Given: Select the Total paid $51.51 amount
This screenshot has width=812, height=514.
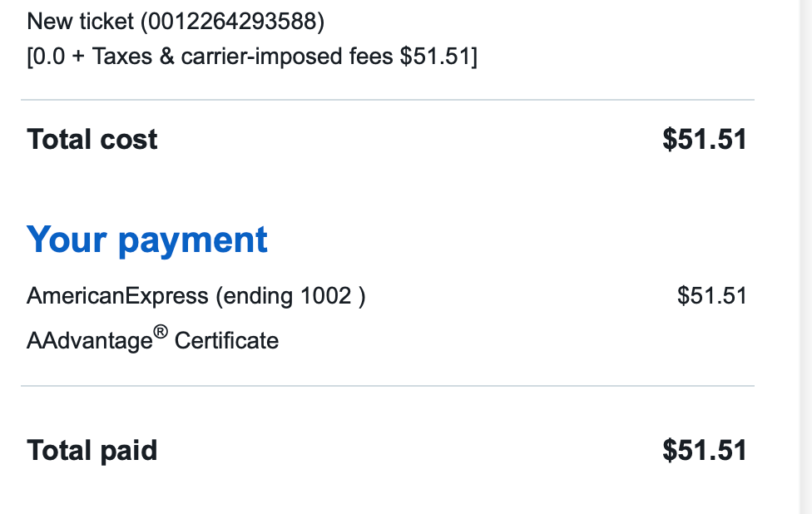Looking at the screenshot, I should point(704,450).
